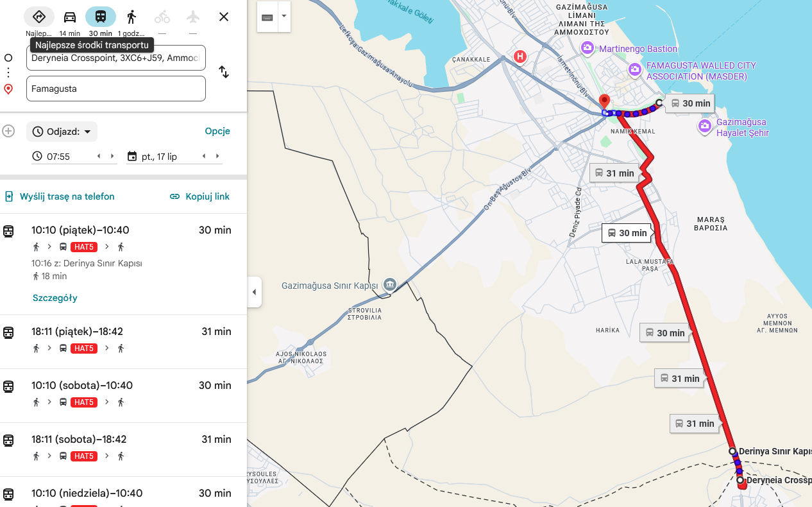Click the 31 min label below Namik Kemal
The width and height of the screenshot is (812, 507).
point(614,173)
